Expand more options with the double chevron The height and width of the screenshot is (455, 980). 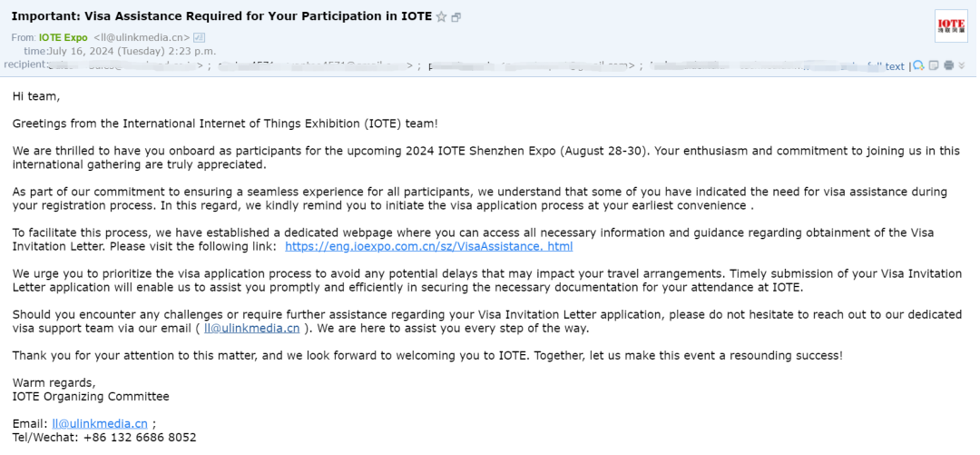tap(962, 65)
